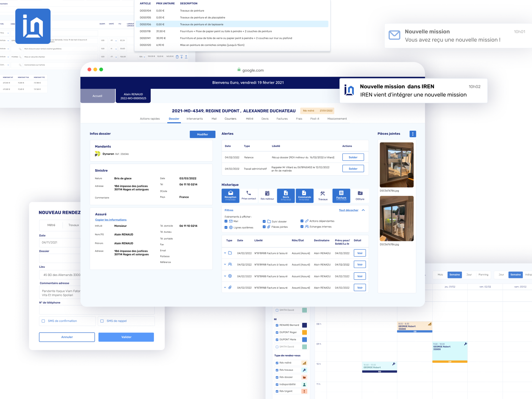The height and width of the screenshot is (399, 532).
Task: Click envelope icon in Nouvelle mission notification
Action: click(394, 35)
